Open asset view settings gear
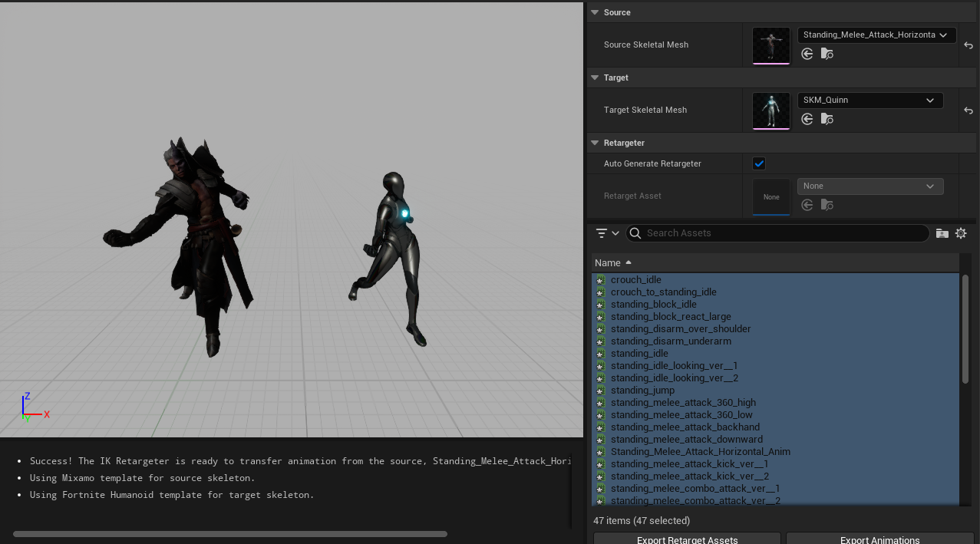 point(961,233)
